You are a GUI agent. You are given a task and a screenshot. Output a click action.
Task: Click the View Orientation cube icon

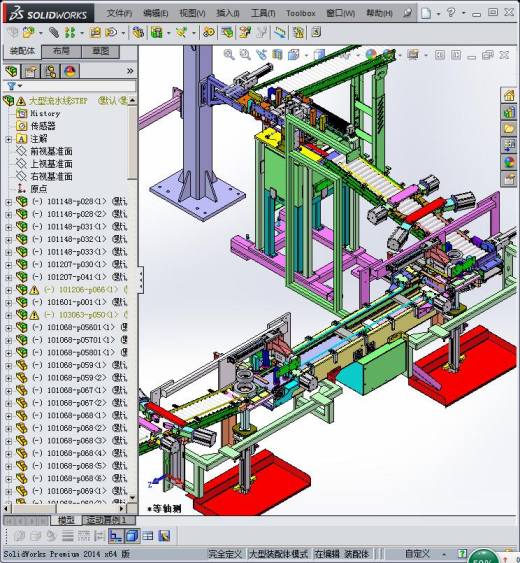[293, 55]
